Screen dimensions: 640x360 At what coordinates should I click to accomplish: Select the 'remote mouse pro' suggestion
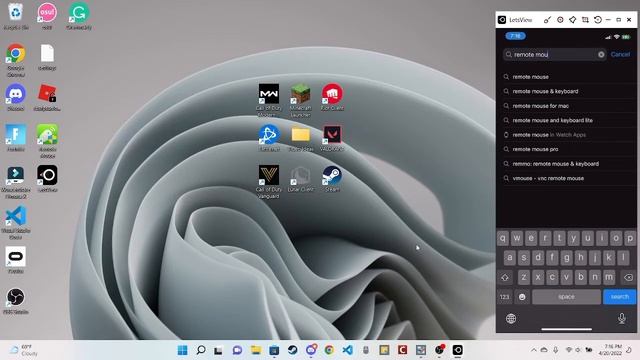pos(567,149)
